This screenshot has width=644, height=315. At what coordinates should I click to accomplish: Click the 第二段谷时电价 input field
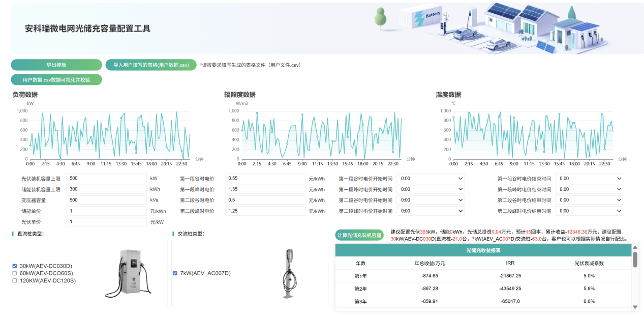[265, 200]
